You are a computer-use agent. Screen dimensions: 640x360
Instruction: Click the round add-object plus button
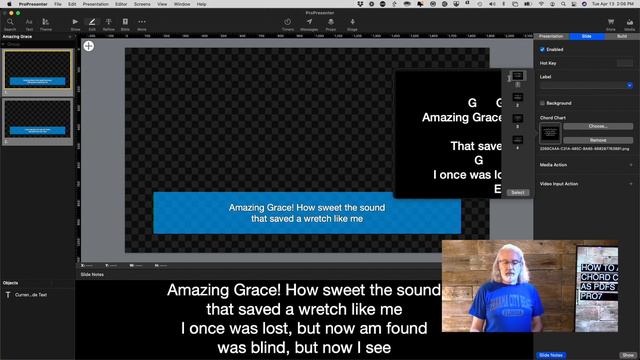pos(89,46)
